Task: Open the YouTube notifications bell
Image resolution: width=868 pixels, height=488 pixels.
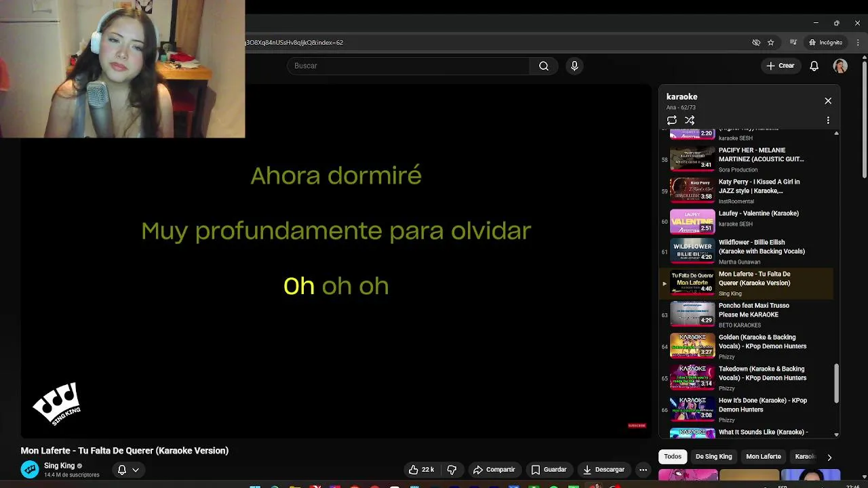Action: [814, 66]
